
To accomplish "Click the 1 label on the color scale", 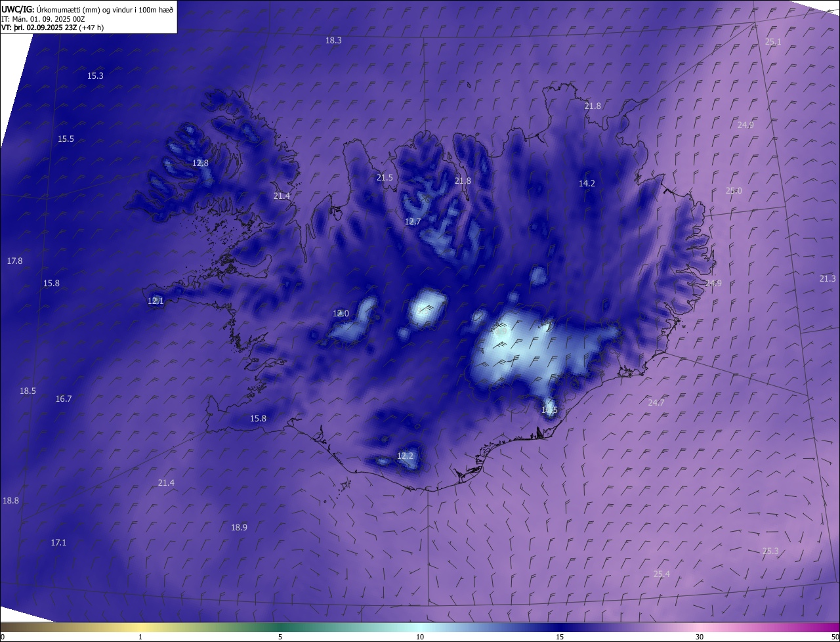I will [x=140, y=637].
